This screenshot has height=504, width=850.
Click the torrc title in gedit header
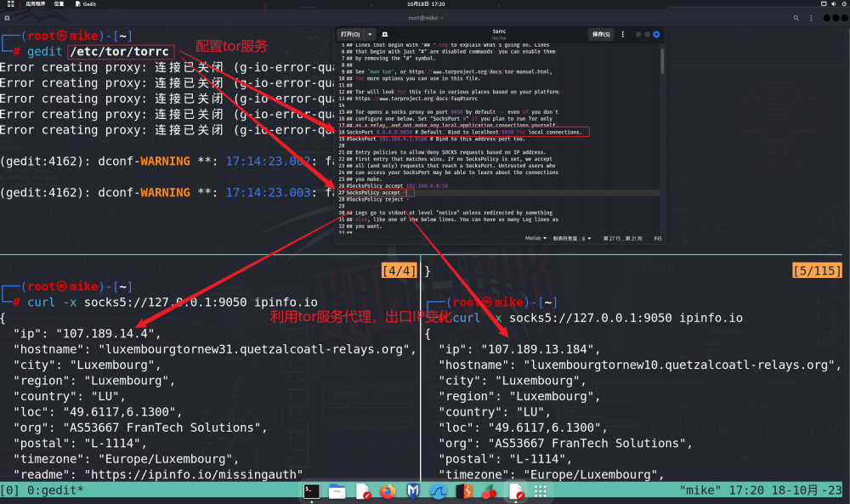pos(499,31)
